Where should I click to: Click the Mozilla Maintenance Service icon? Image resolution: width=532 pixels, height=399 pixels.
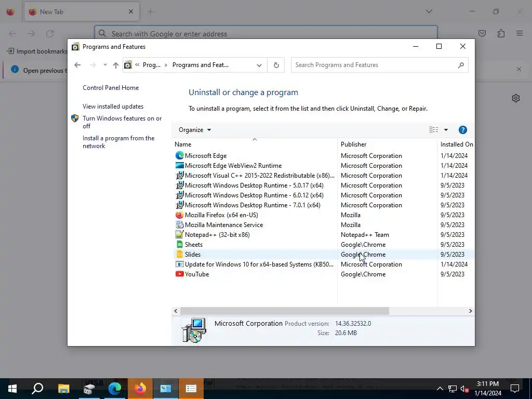pyautogui.click(x=179, y=224)
